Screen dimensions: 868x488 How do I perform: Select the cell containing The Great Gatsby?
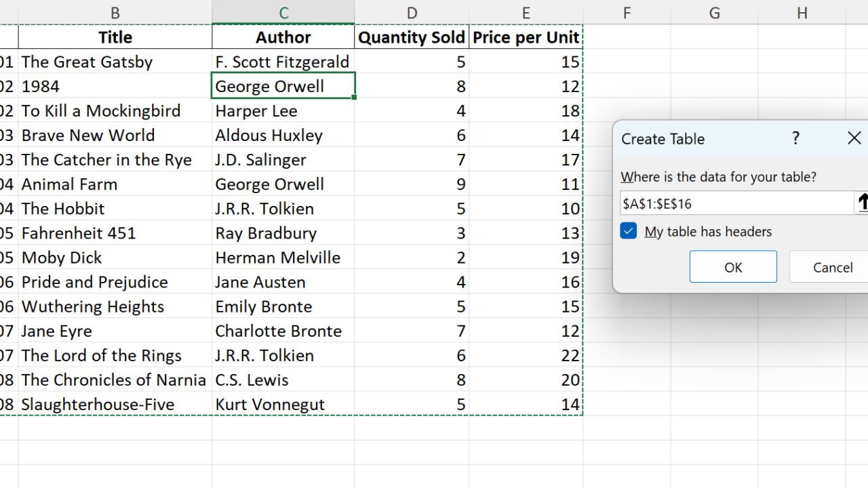click(115, 62)
